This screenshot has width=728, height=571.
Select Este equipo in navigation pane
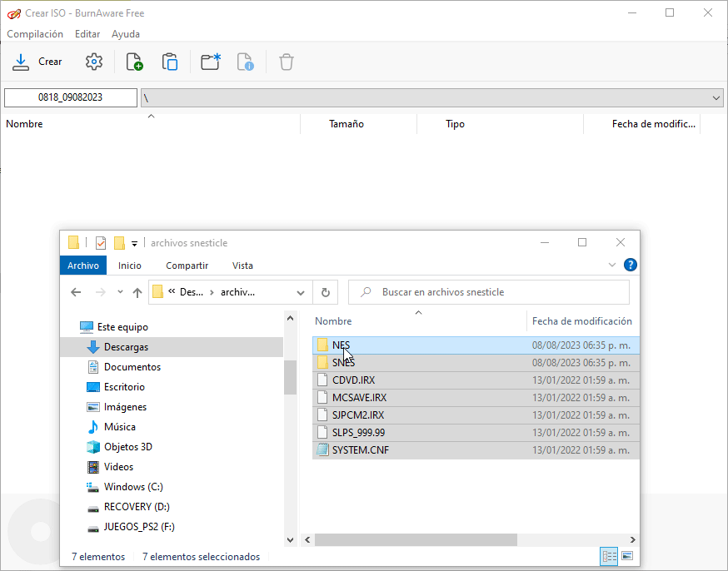122,327
